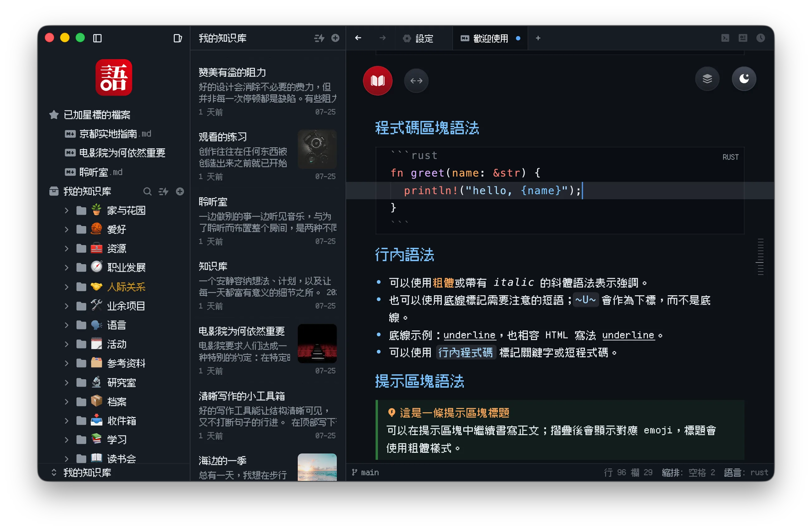Open the terminal icon in the top right
This screenshot has height=531, width=812.
point(725,38)
